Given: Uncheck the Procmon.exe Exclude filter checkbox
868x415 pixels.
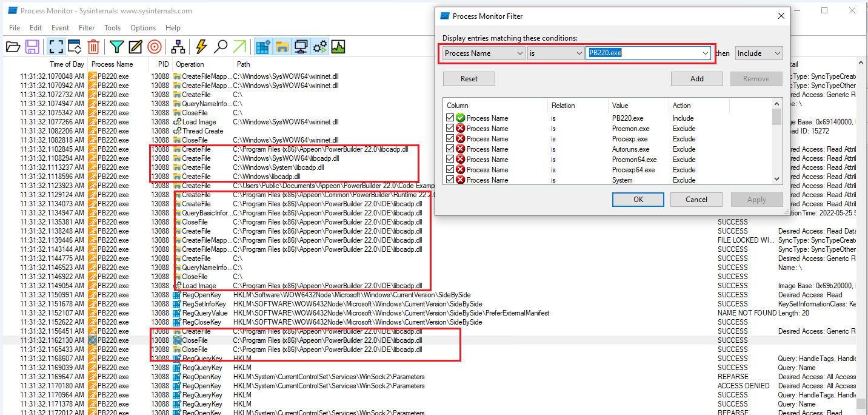Looking at the screenshot, I should 450,129.
